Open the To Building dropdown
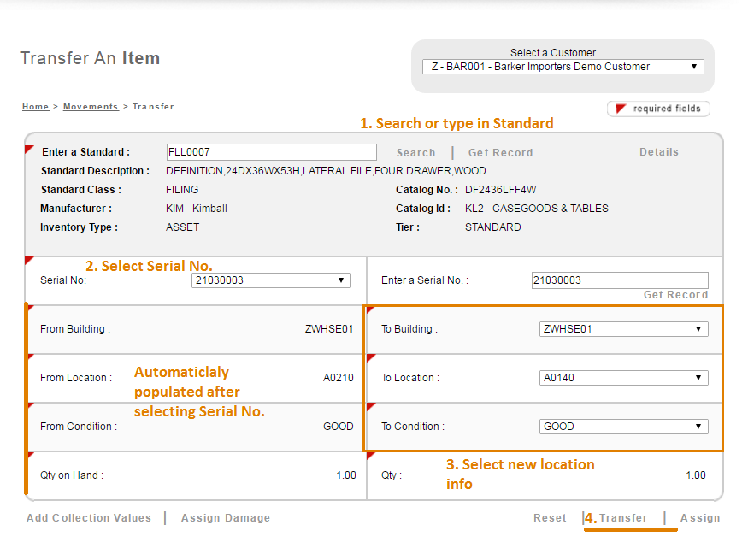Screen dimensions: 754x560 click(x=623, y=329)
